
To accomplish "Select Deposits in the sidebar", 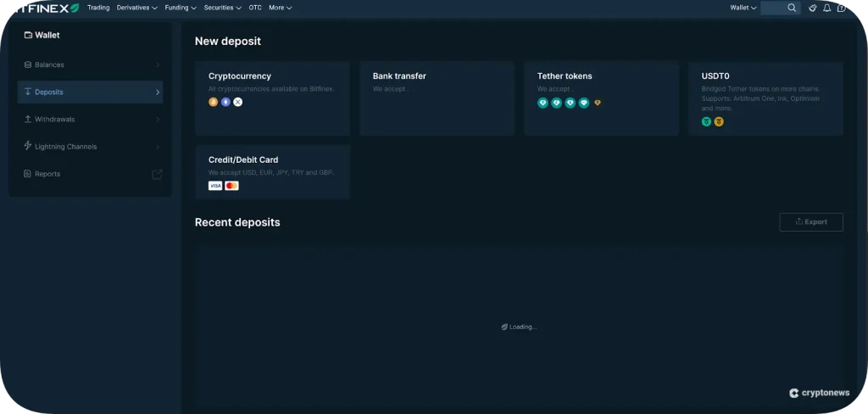I will pyautogui.click(x=90, y=92).
